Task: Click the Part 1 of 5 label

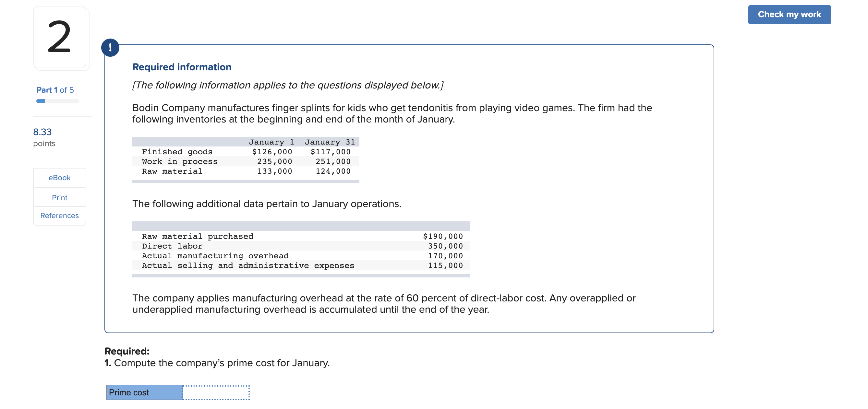Action: point(55,90)
